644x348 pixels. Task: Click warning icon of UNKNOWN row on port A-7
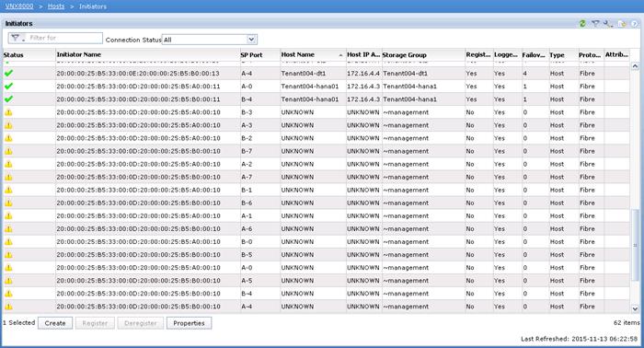(x=8, y=177)
